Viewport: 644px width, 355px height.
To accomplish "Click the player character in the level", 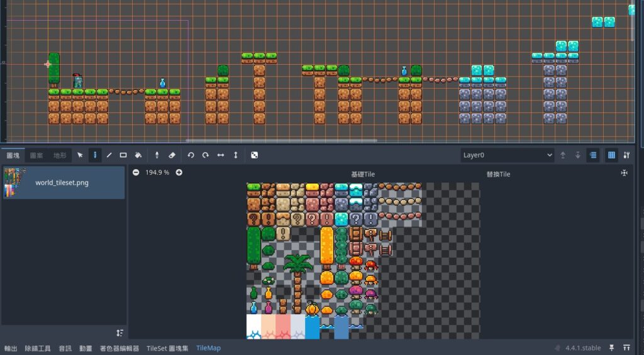I will (77, 81).
